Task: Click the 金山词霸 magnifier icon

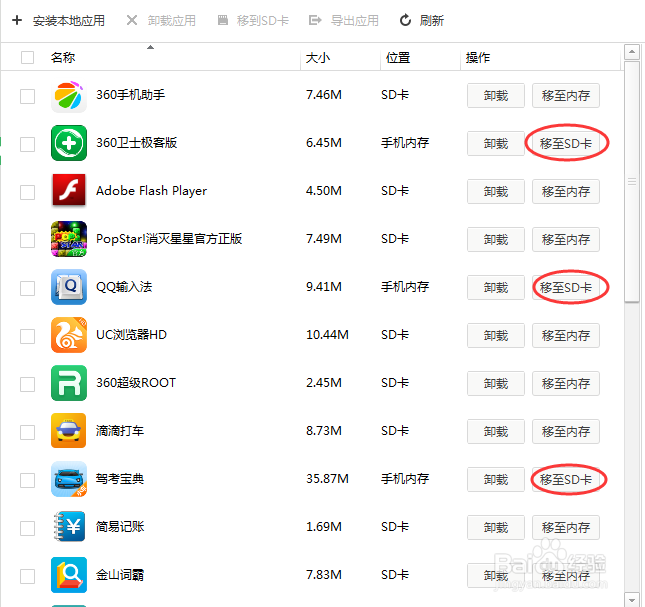Action: (69, 575)
